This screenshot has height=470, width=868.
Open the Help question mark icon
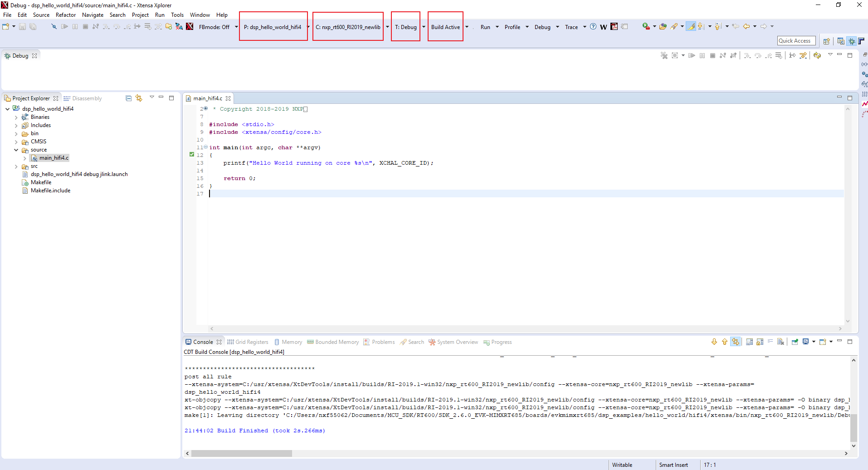(x=593, y=27)
